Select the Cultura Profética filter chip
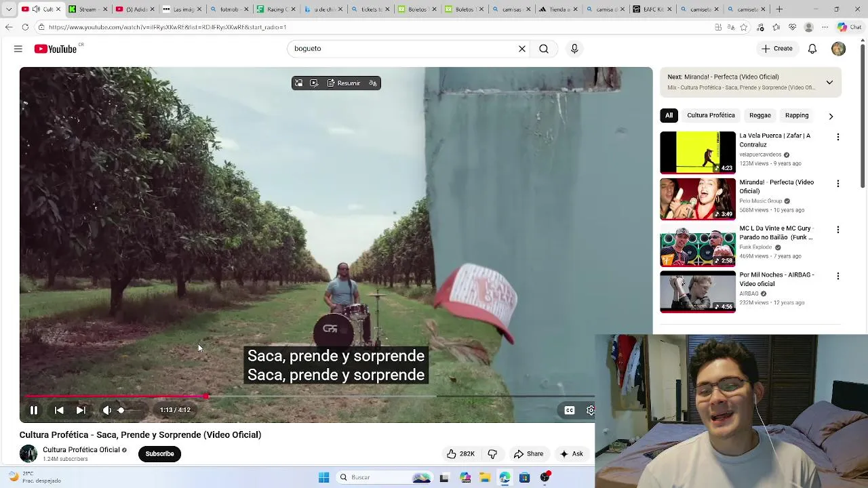 click(x=711, y=115)
